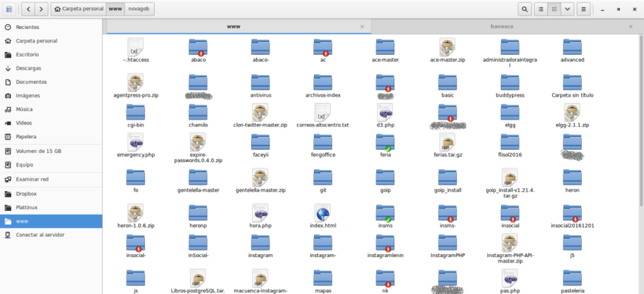Select the ferias.tar.gz archive icon
Viewport: 644px width, 294px height.
click(447, 142)
